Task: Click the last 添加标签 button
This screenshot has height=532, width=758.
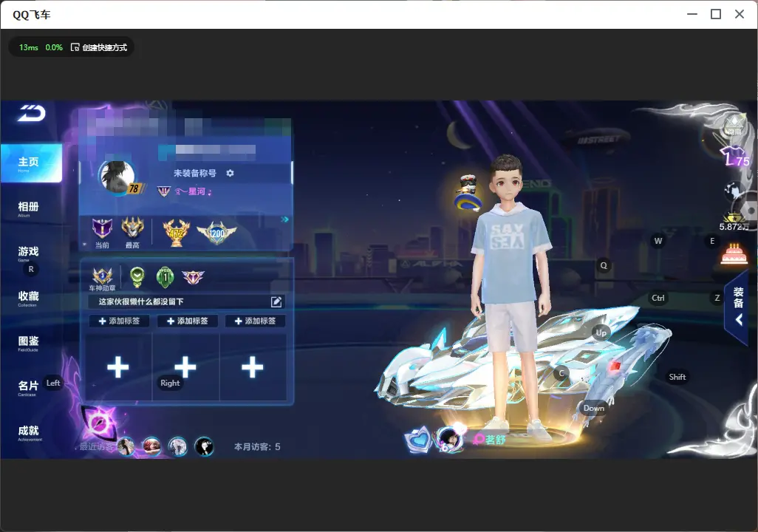Action: tap(255, 321)
